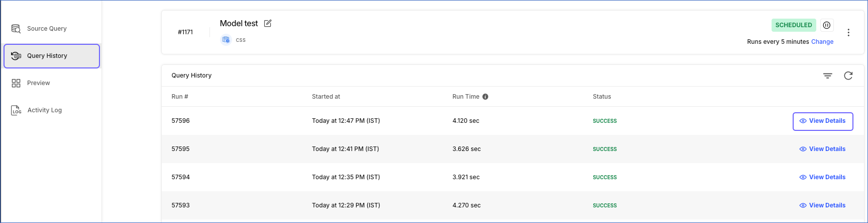View details for run 57594
The width and height of the screenshot is (868, 223).
coord(823,177)
